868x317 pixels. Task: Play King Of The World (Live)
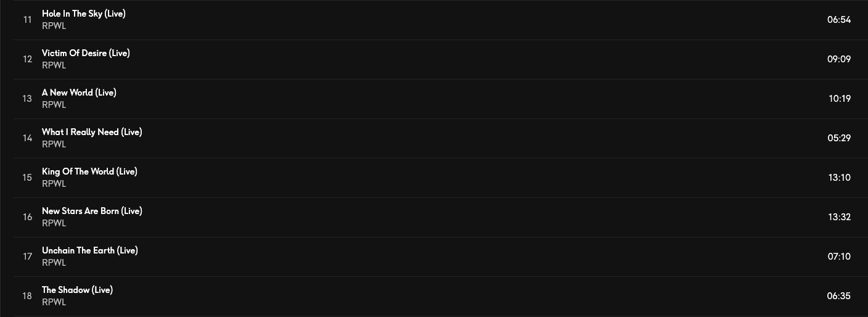[89, 171]
